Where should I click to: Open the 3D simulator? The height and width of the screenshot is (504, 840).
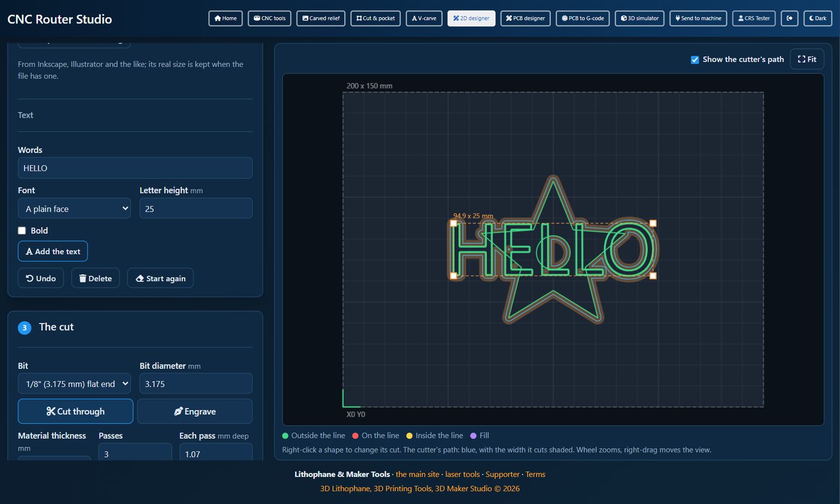click(640, 19)
